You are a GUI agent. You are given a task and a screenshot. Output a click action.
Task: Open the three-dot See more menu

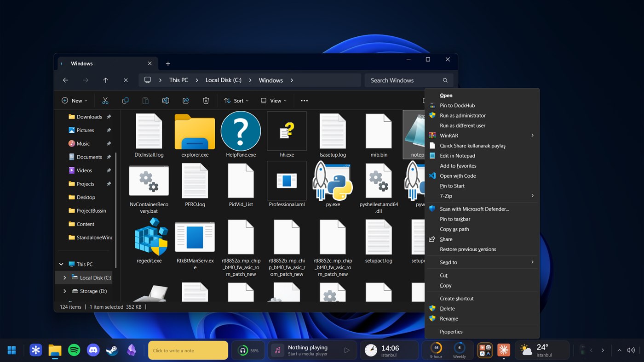coord(304,101)
